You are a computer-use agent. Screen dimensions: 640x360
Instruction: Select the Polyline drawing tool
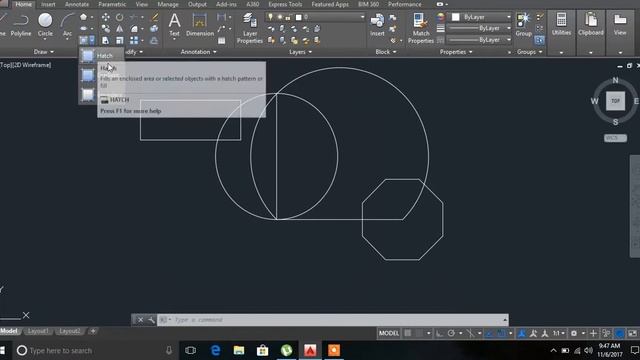20,25
